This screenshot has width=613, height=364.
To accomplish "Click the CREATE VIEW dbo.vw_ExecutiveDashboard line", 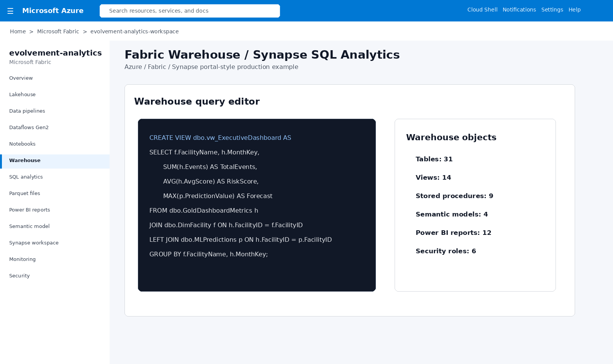I will (x=220, y=138).
